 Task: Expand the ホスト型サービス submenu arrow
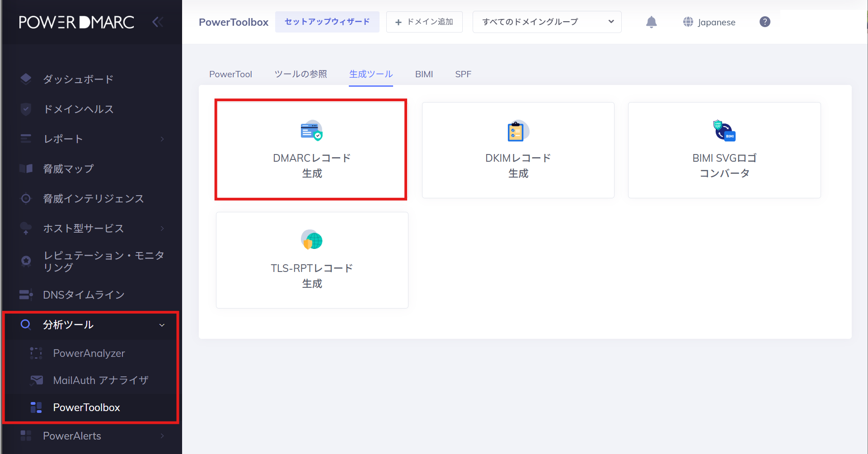(x=162, y=228)
